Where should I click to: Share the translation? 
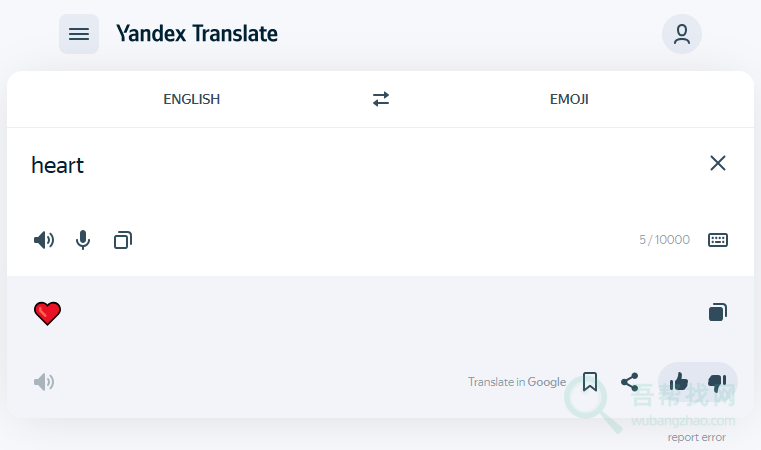[630, 382]
